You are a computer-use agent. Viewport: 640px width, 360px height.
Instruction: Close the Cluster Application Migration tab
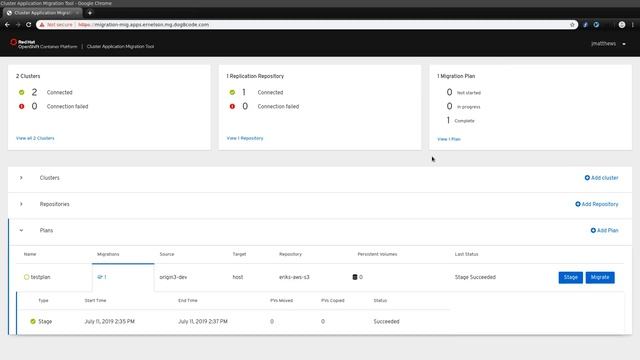(x=77, y=13)
